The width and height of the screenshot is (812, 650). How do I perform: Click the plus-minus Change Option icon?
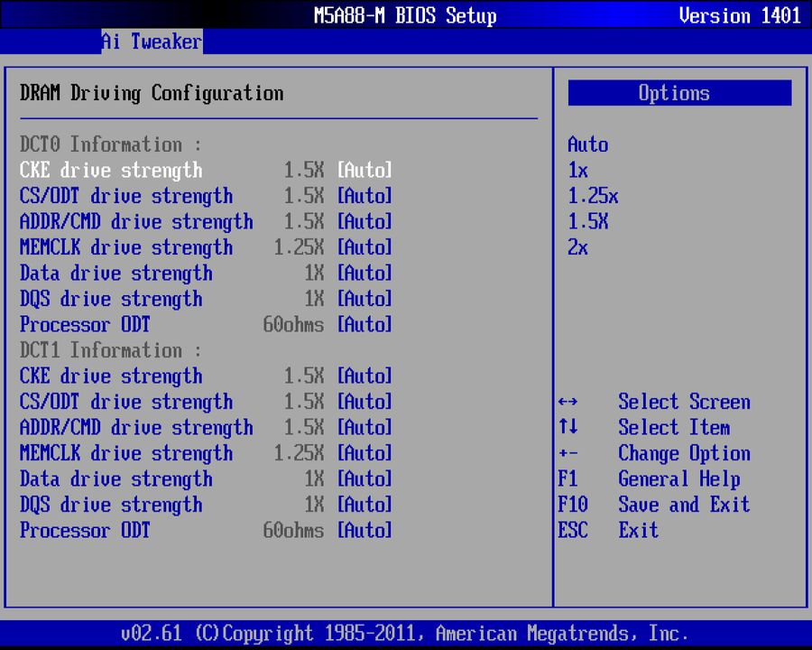pos(568,453)
